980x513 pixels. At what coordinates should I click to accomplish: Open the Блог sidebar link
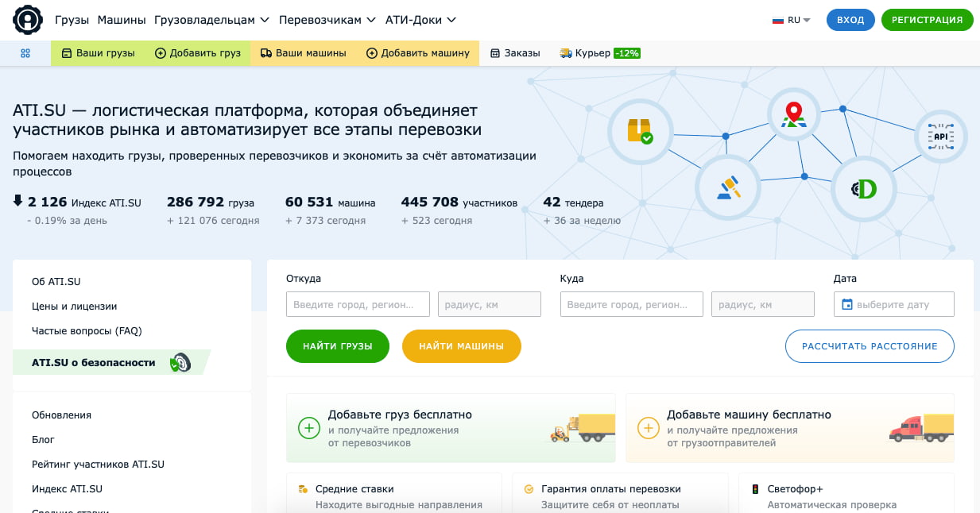coord(43,439)
